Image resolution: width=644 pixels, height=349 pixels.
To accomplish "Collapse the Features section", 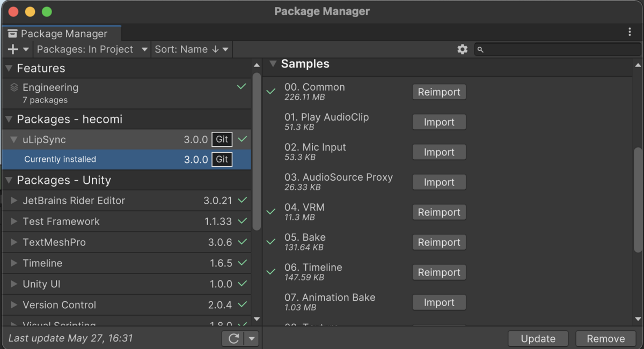I will (x=9, y=68).
